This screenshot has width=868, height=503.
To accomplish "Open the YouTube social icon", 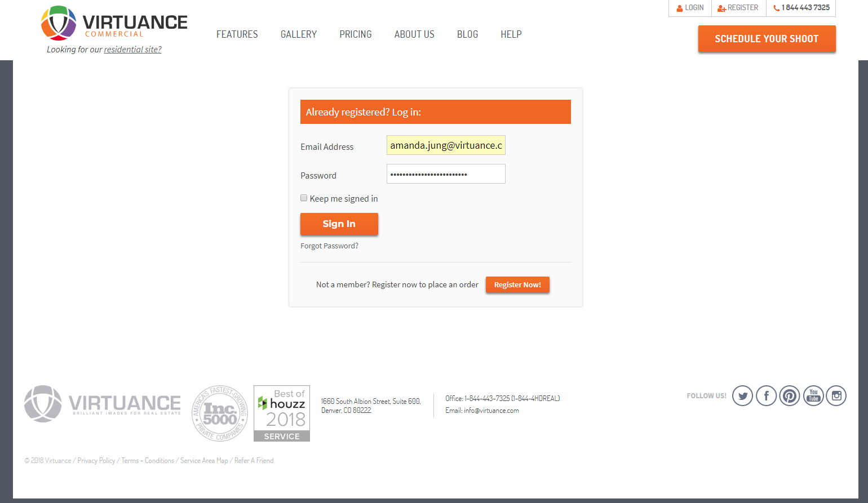I will 813,396.
